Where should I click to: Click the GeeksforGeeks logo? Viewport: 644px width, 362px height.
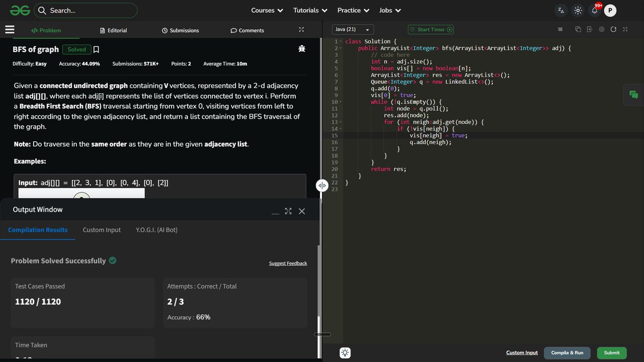[19, 10]
